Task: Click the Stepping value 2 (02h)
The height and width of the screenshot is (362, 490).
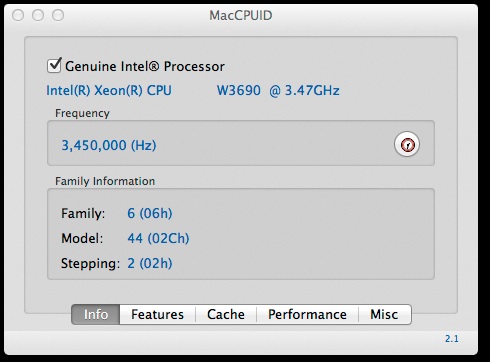Action: (x=150, y=263)
